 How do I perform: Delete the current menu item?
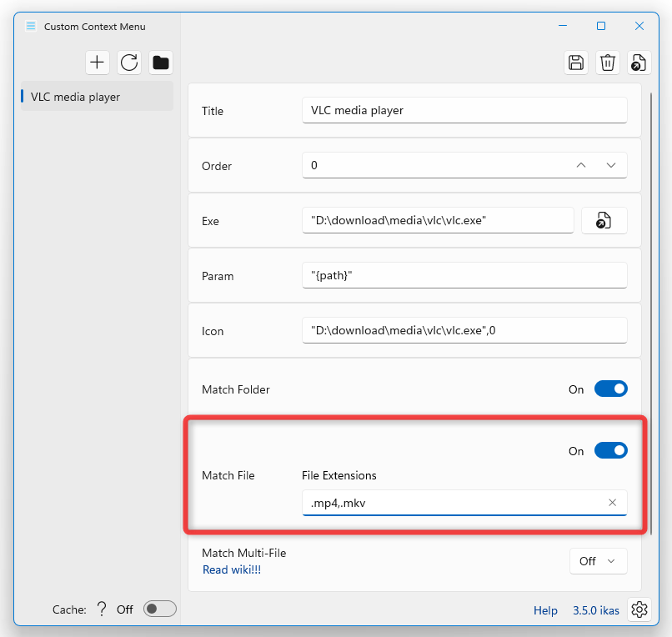pyautogui.click(x=608, y=63)
